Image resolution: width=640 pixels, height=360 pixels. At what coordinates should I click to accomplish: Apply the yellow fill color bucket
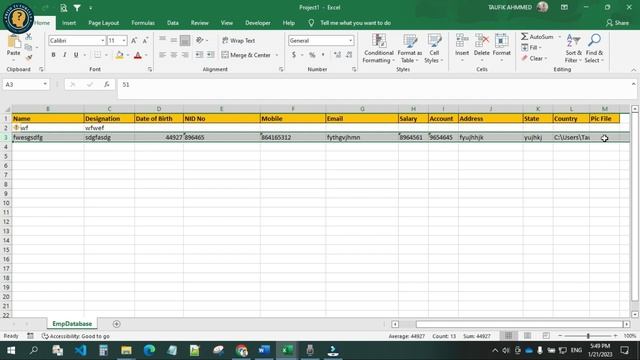[x=119, y=55]
